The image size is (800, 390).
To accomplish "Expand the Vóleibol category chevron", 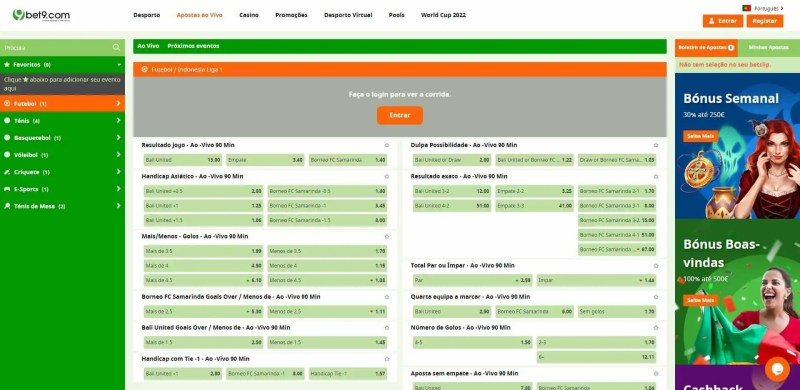I will point(118,155).
